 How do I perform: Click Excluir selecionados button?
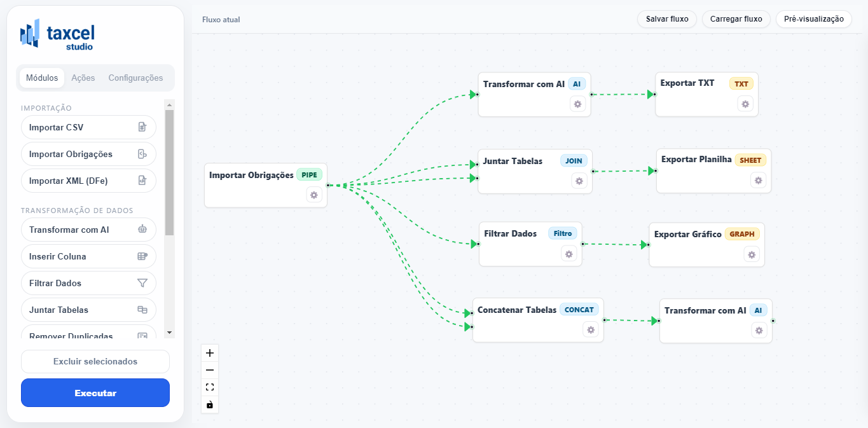[x=95, y=361]
